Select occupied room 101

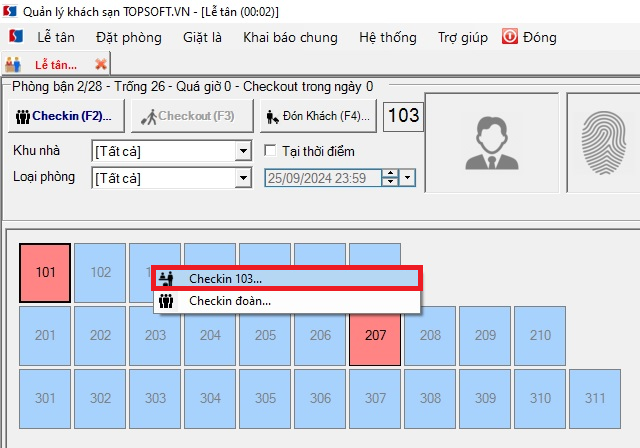point(45,273)
